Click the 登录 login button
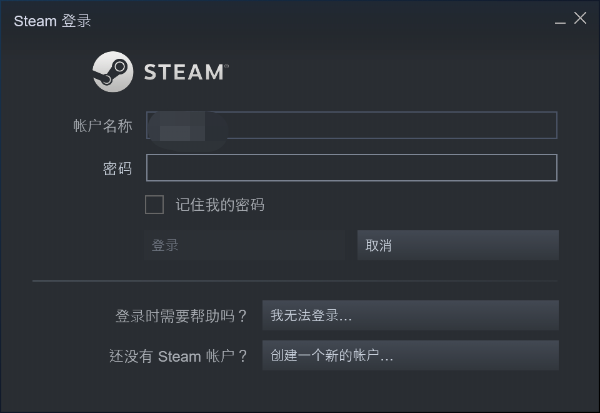The width and height of the screenshot is (600, 413). [245, 245]
